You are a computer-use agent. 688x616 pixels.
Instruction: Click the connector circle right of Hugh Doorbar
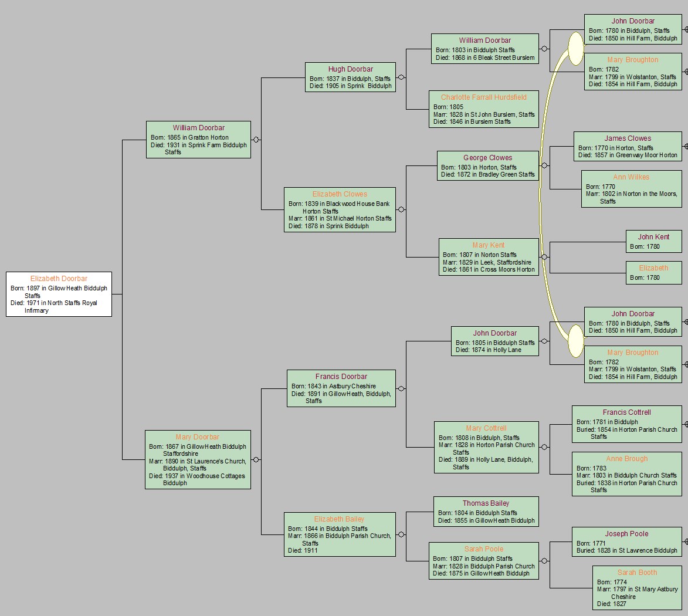coord(401,77)
